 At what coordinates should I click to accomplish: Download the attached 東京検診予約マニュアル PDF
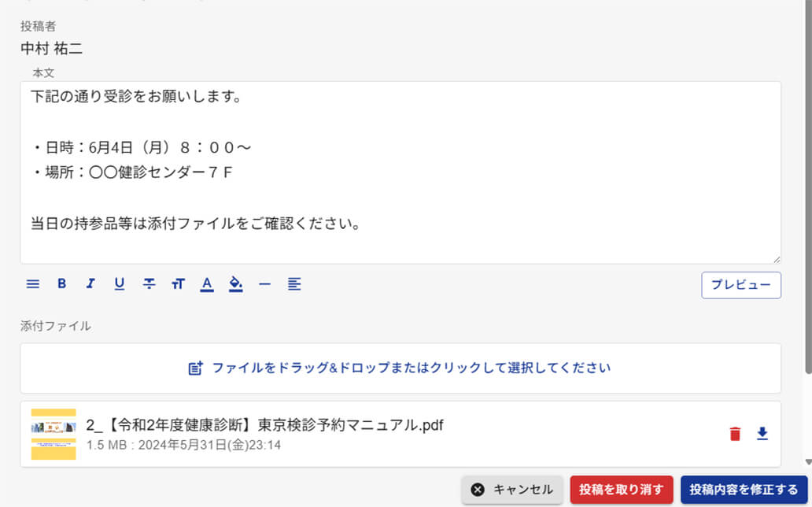(761, 434)
